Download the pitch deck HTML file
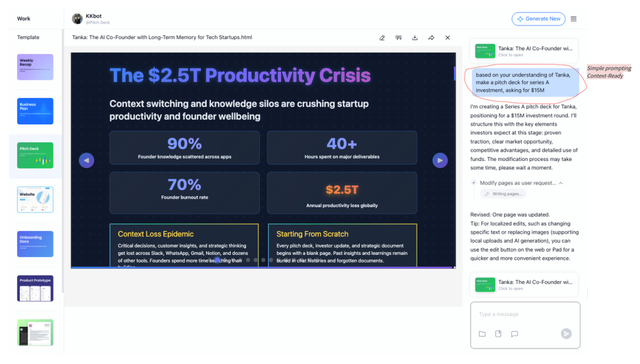 415,38
